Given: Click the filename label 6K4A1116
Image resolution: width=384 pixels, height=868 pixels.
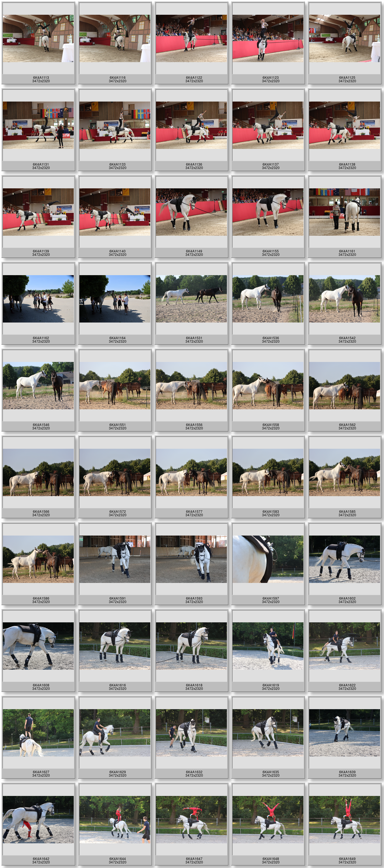Looking at the screenshot, I should (118, 77).
